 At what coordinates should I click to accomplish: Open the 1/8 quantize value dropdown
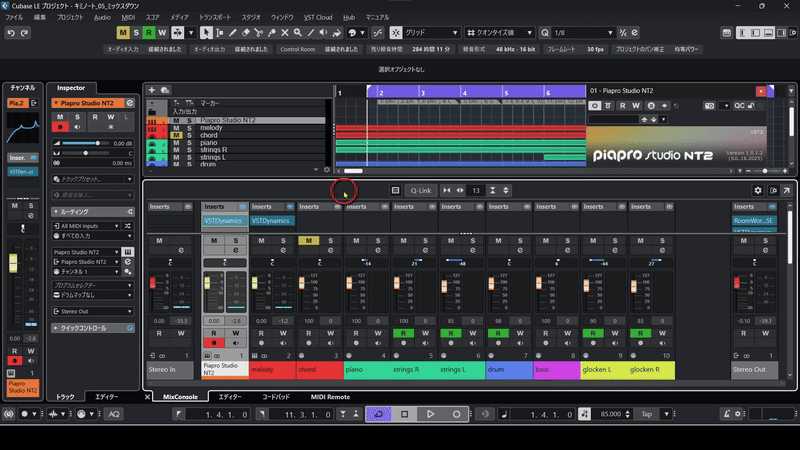(583, 33)
